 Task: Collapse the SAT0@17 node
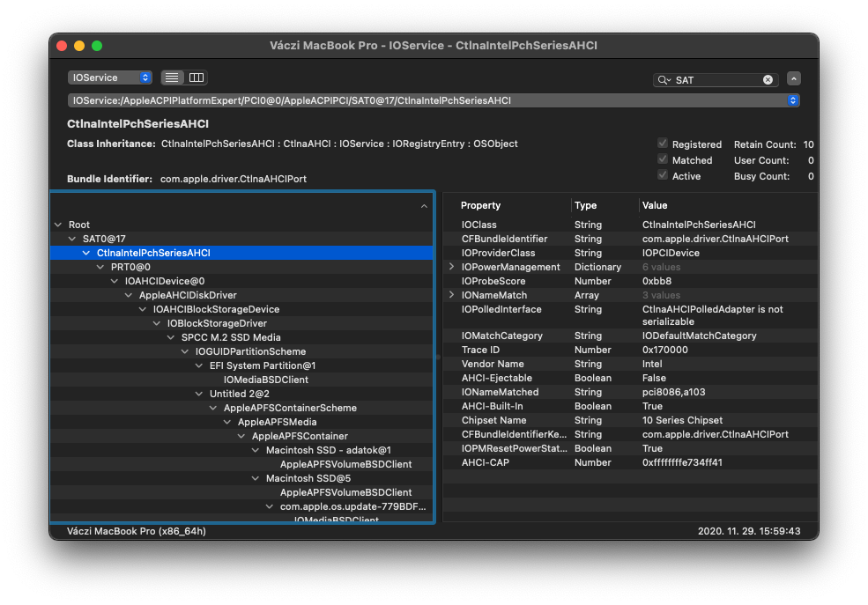(x=72, y=239)
